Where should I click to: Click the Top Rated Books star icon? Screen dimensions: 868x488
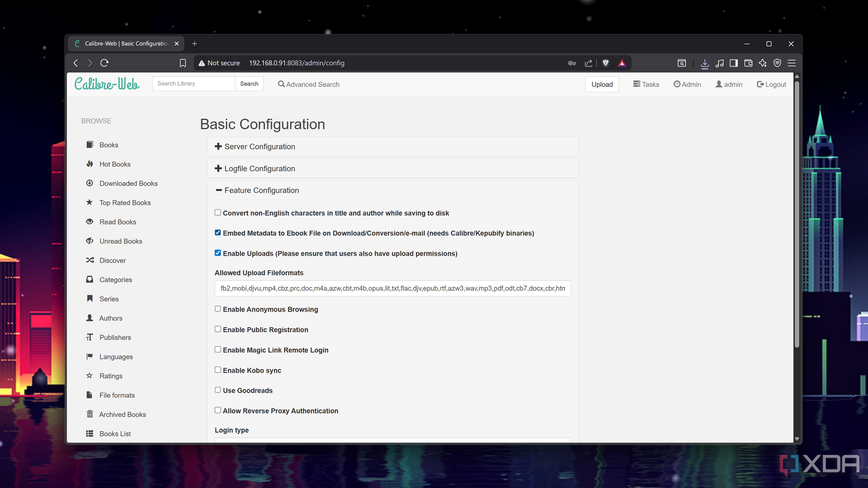89,202
